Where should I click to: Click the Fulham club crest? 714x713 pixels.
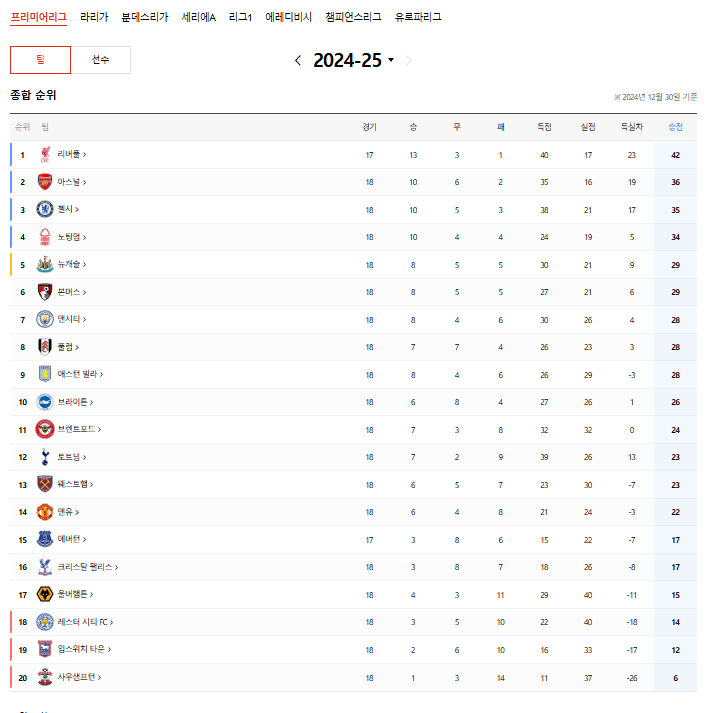(45, 347)
